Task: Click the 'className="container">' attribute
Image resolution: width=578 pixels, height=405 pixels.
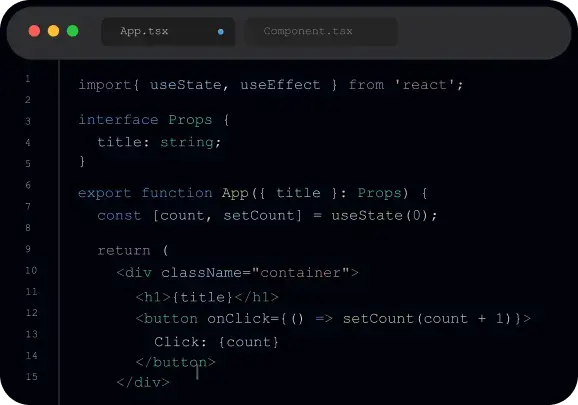Action: click(260, 273)
